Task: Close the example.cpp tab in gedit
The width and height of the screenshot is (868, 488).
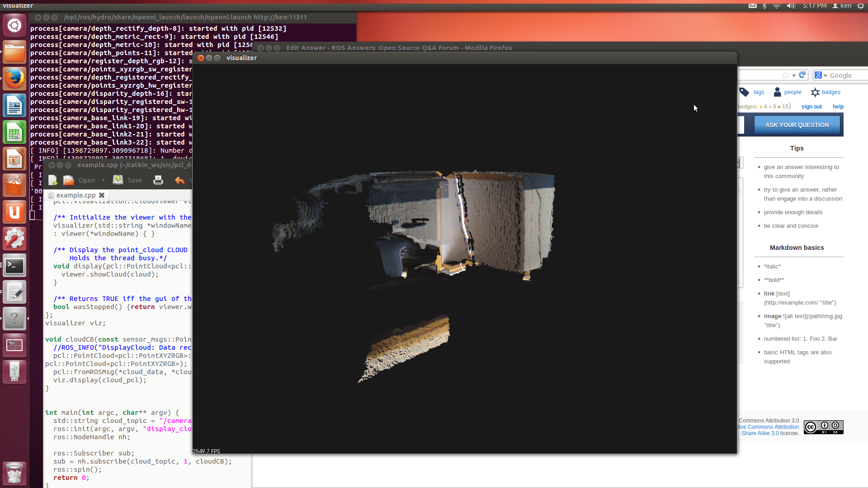Action: tap(102, 195)
